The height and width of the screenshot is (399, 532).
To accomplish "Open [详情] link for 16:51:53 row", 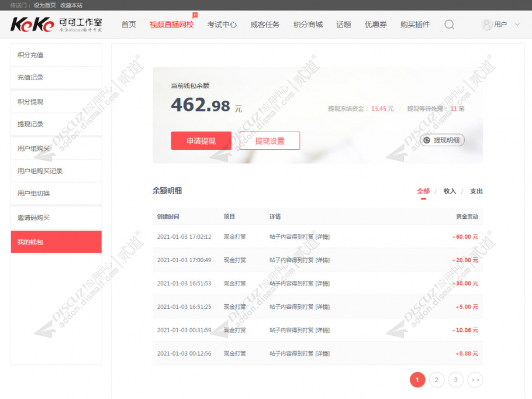I will point(322,284).
